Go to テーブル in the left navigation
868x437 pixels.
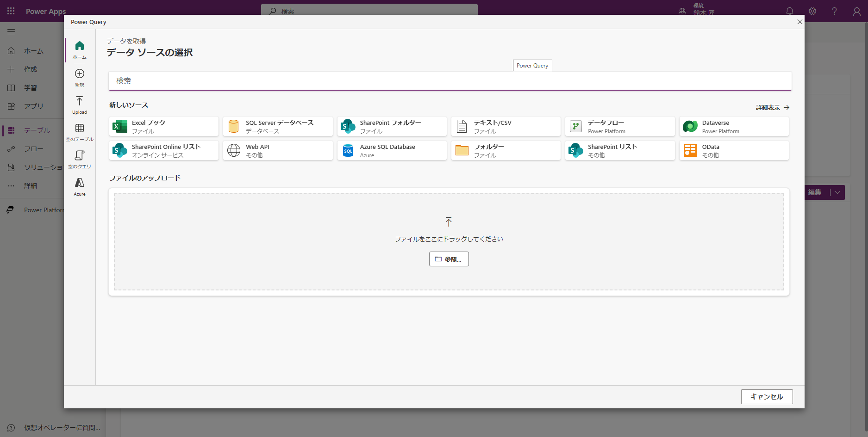point(31,130)
